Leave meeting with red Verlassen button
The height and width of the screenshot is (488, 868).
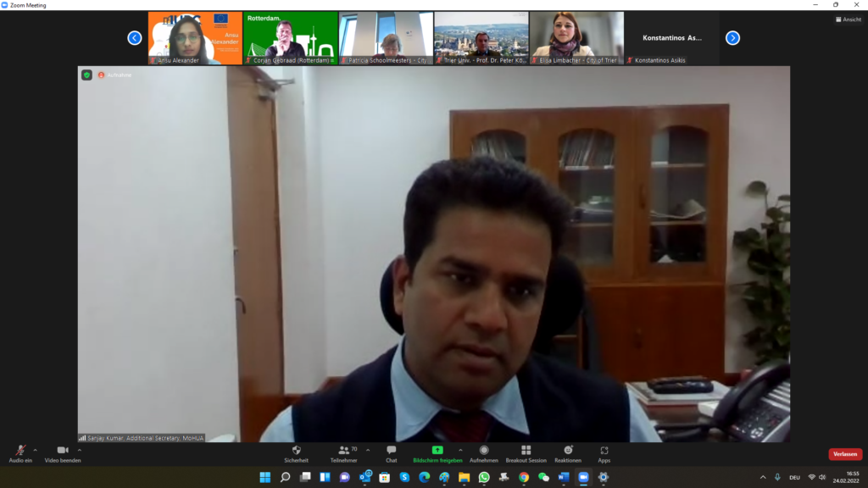click(x=844, y=454)
